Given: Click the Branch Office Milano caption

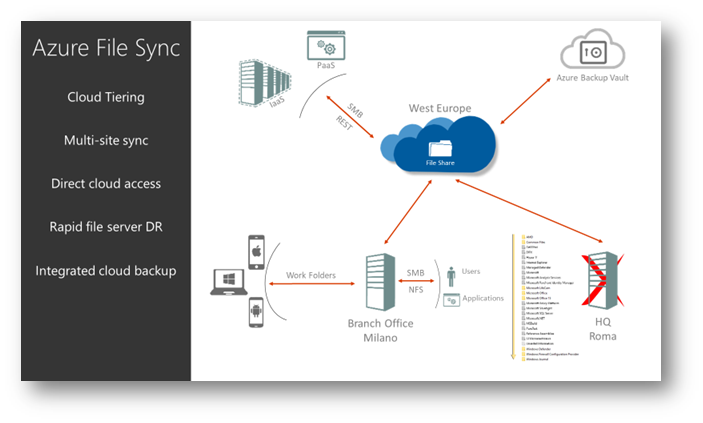Looking at the screenshot, I should click(380, 331).
